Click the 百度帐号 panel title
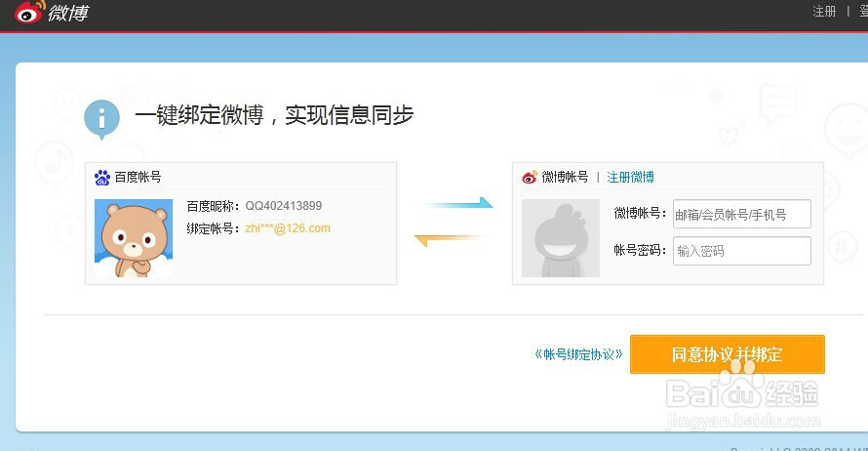868x451 pixels. click(138, 178)
